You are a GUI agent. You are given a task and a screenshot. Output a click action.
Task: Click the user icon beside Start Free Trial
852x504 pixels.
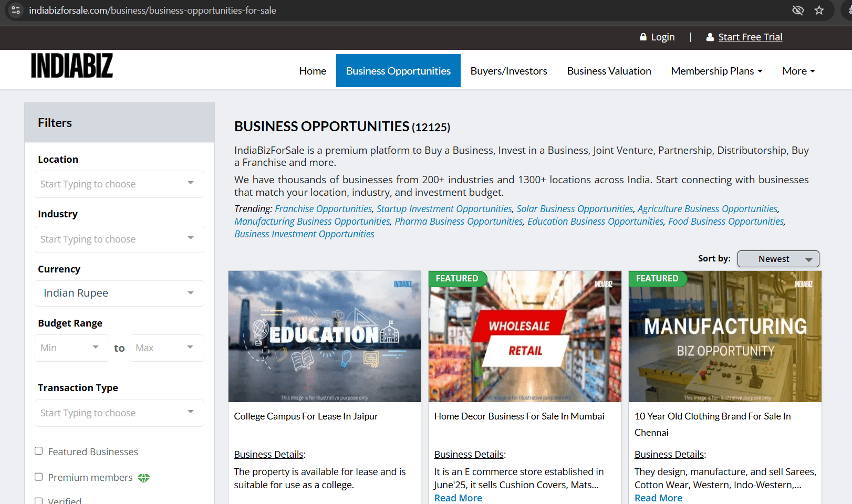pyautogui.click(x=710, y=37)
